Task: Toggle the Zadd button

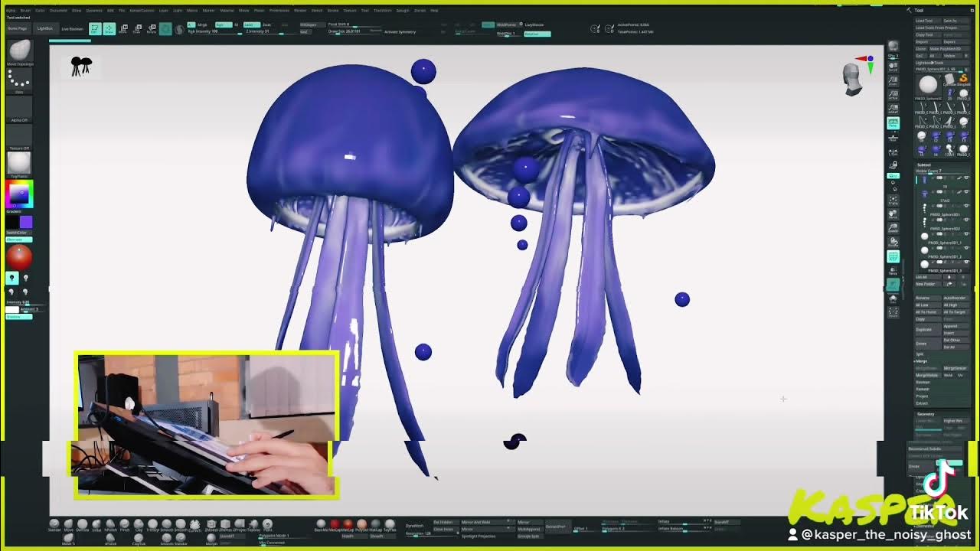Action: [252, 24]
